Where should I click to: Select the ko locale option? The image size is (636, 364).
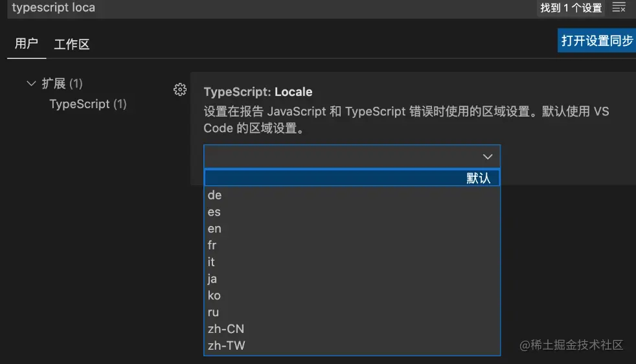(352, 295)
